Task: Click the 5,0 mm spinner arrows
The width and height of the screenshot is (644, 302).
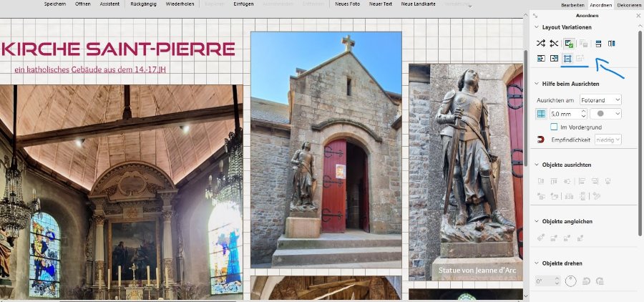Action: 584,114
